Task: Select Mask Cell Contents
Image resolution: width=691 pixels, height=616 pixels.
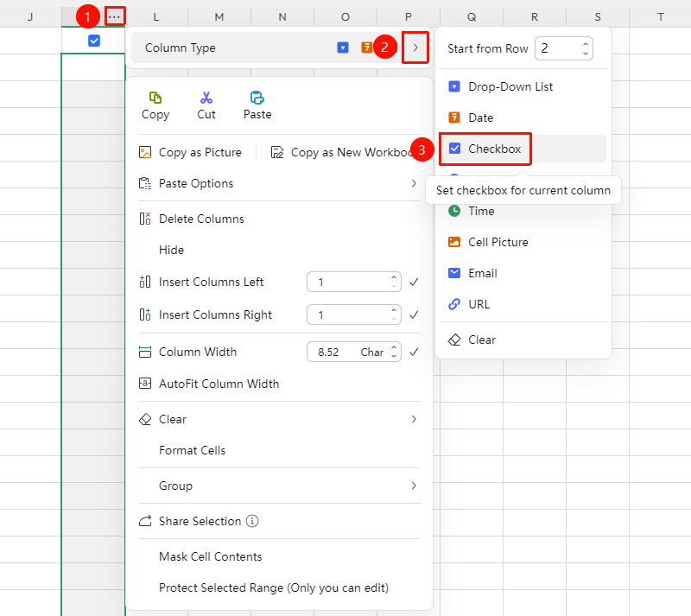Action: click(210, 556)
